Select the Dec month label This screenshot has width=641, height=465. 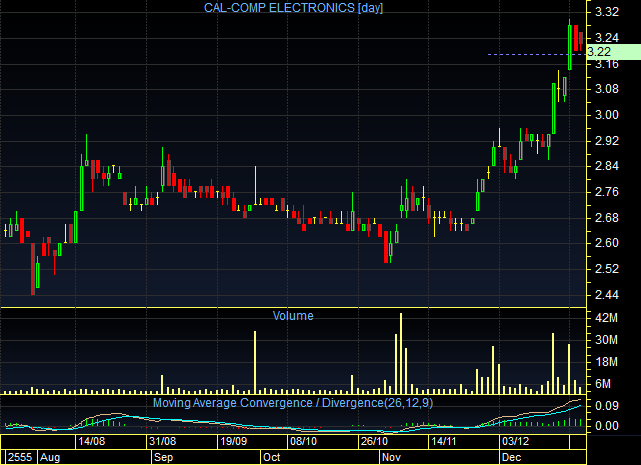tap(511, 457)
